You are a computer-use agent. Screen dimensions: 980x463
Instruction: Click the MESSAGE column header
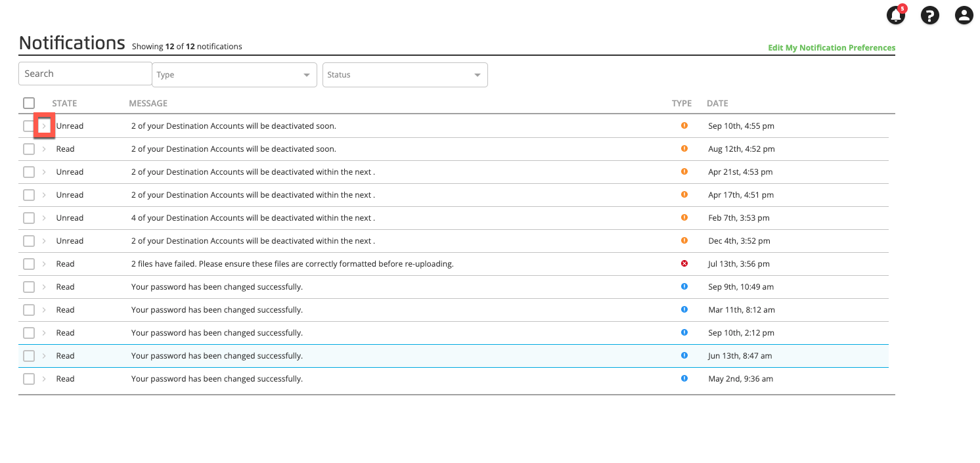[x=148, y=103]
